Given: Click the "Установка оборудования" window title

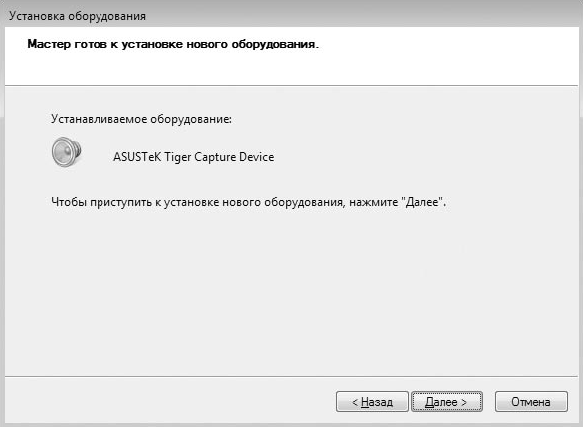Looking at the screenshot, I should pos(77,16).
